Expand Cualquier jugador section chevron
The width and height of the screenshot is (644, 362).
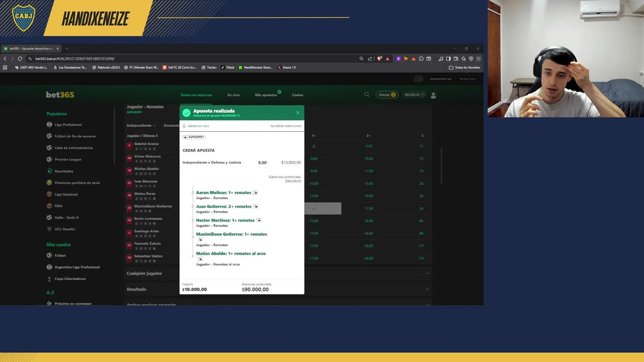coord(427,273)
